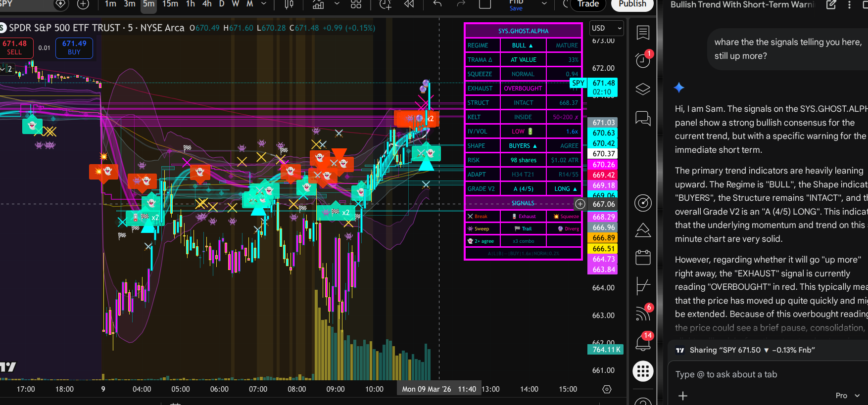
Task: Click the 671.49 BUY button
Action: point(74,48)
